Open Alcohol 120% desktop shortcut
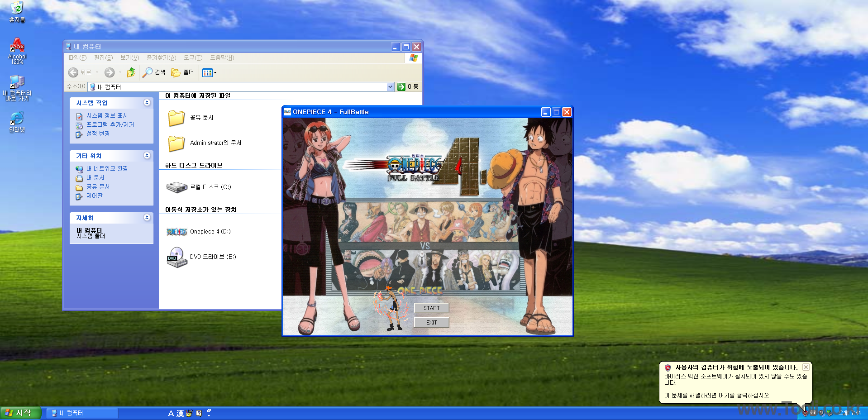The height and width of the screenshot is (420, 868). 17,51
